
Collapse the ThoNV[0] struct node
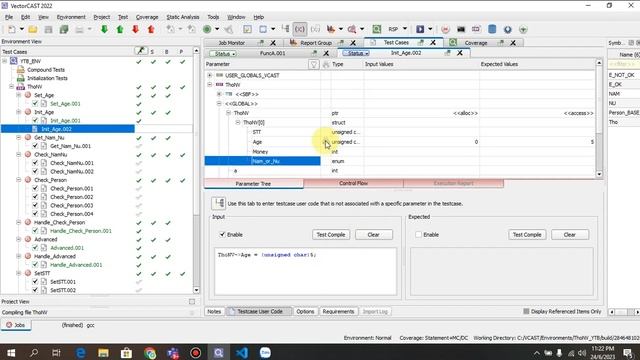(x=238, y=122)
